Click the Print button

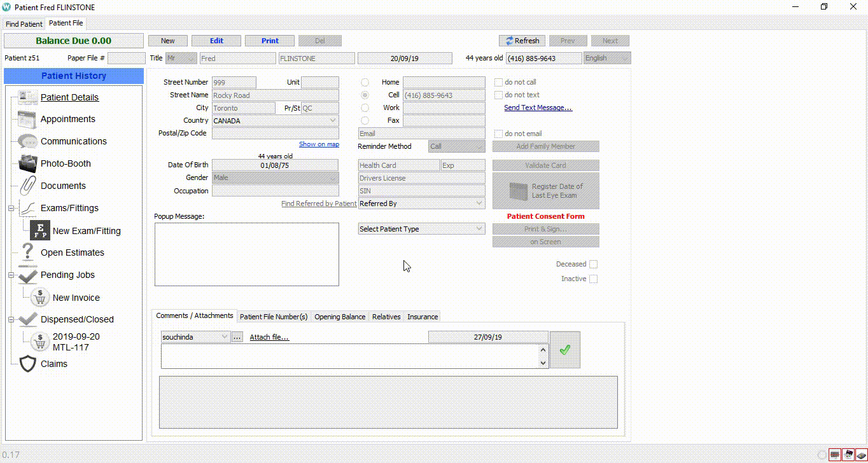coord(270,41)
